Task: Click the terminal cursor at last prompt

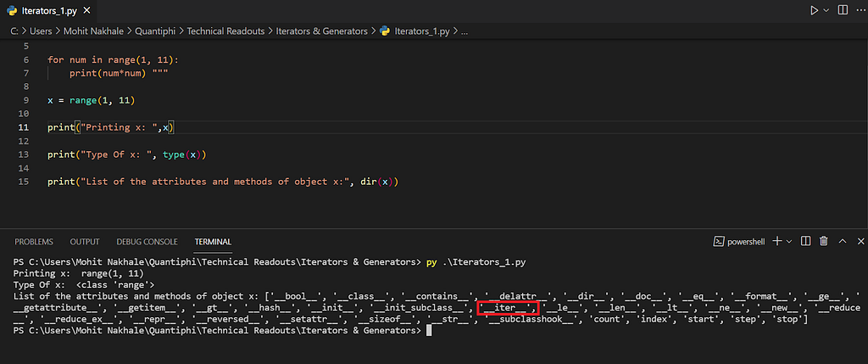Action: (428, 331)
